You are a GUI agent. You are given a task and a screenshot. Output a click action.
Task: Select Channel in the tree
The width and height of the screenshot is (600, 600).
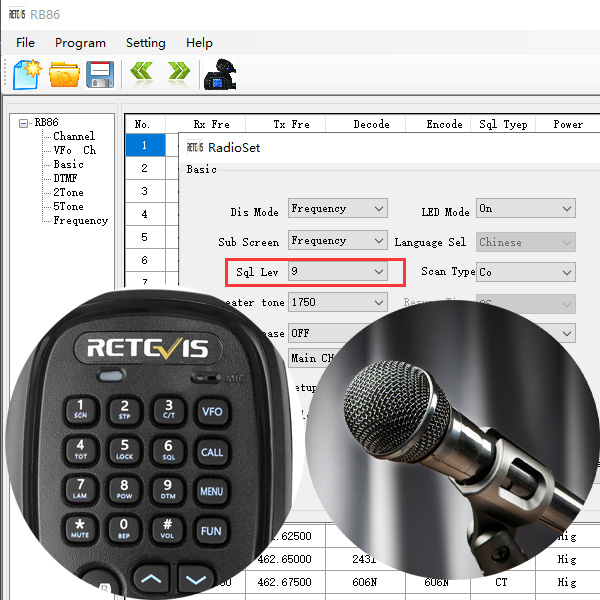click(74, 136)
